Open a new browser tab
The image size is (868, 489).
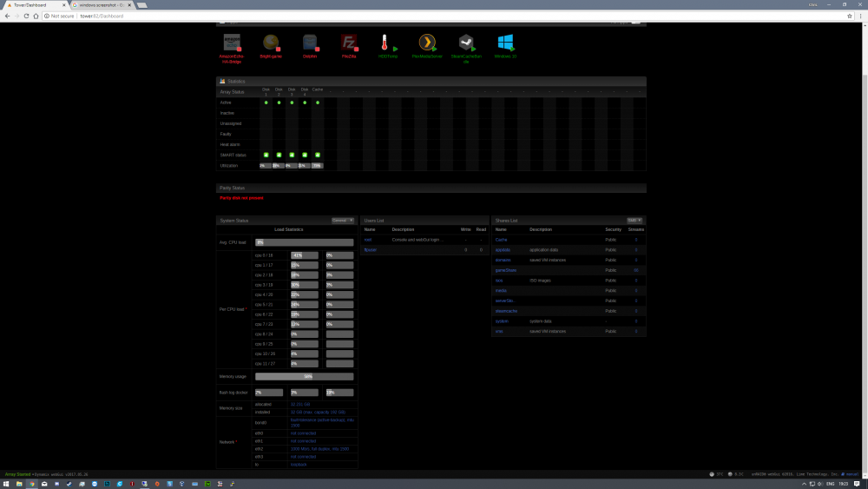tap(142, 5)
